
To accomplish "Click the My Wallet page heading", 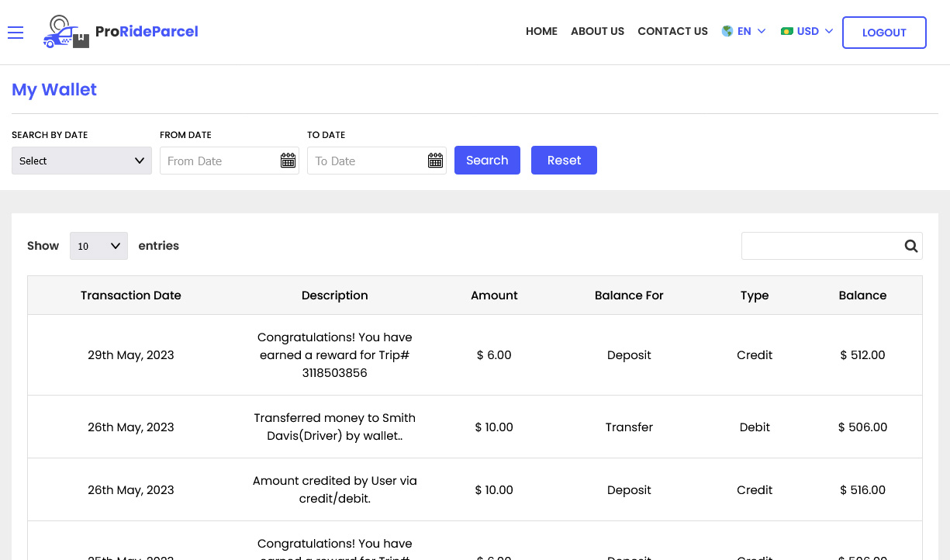I will pyautogui.click(x=54, y=90).
